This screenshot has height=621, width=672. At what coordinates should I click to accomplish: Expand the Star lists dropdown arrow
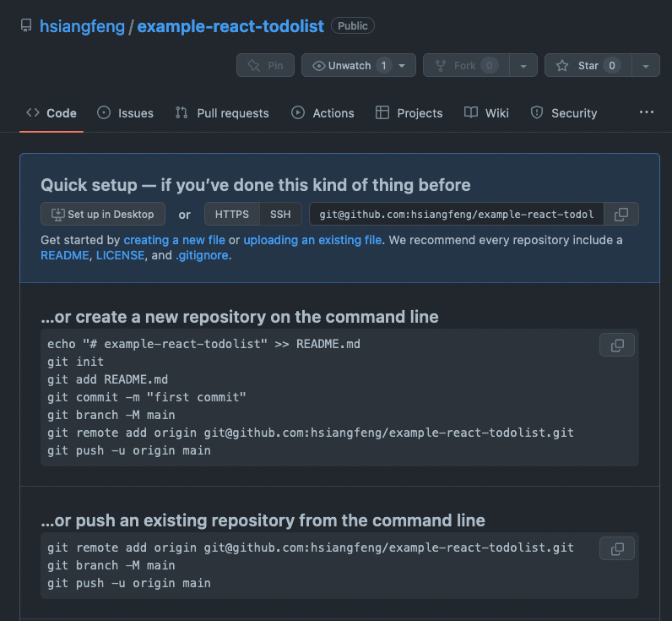[646, 66]
